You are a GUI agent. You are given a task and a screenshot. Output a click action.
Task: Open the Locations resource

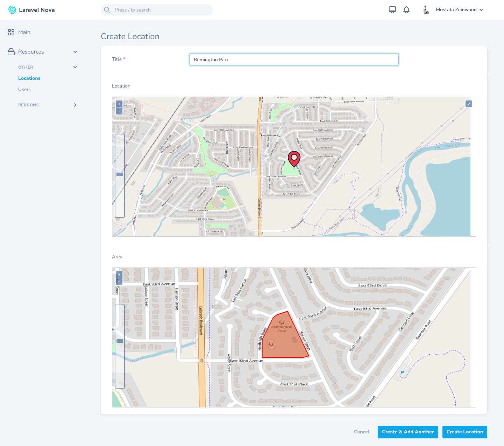tap(29, 78)
